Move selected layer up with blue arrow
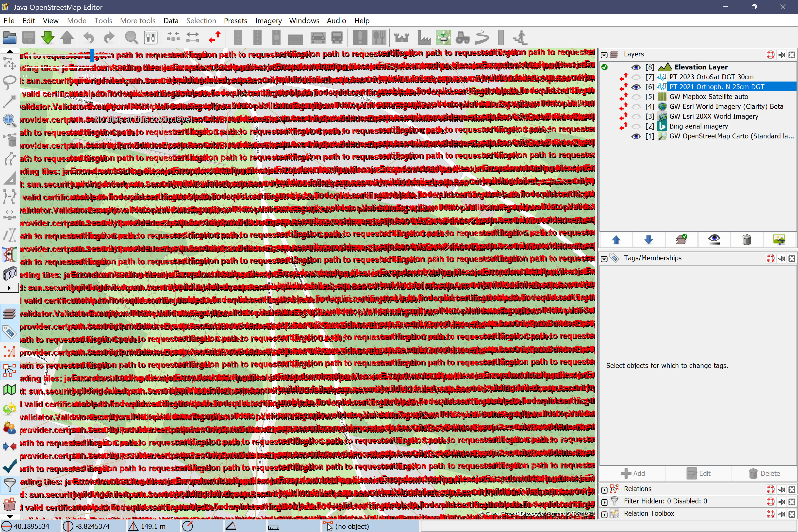Viewport: 798px width, 532px height. pos(616,240)
